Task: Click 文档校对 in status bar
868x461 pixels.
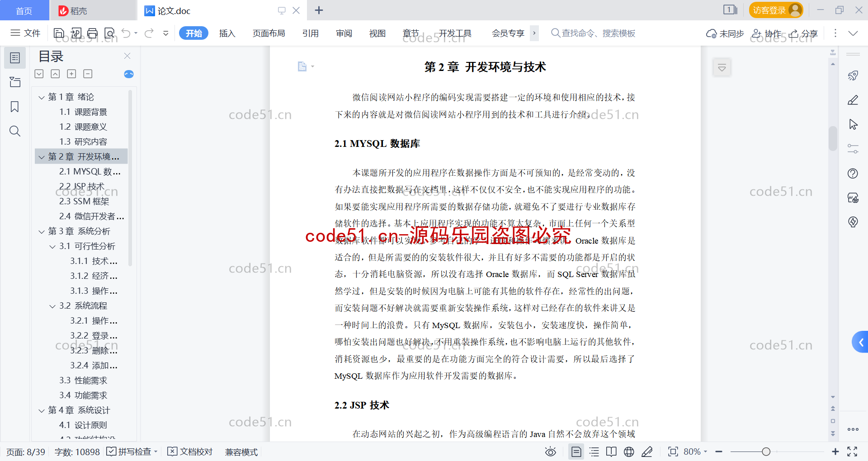Action: pos(190,452)
